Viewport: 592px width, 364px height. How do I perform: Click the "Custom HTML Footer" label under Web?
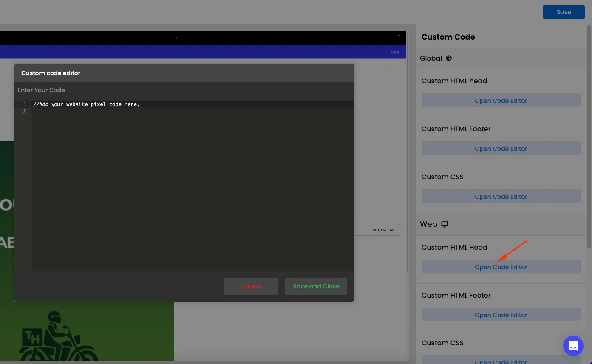coord(456,295)
